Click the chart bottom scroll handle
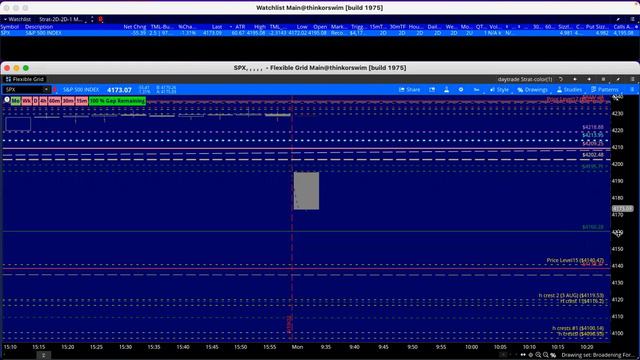Screen dimensions: 640x360 [43, 356]
